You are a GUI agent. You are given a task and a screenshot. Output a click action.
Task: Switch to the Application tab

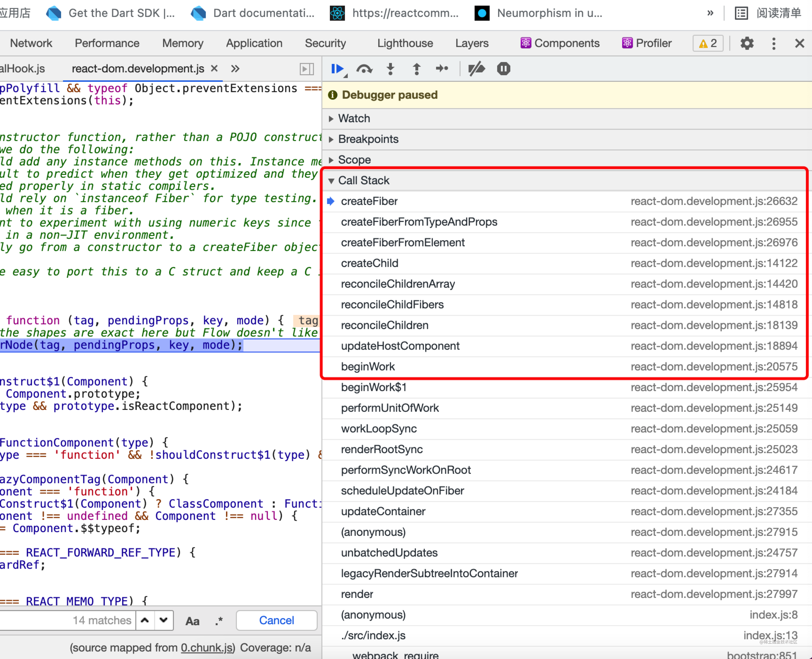pos(254,43)
